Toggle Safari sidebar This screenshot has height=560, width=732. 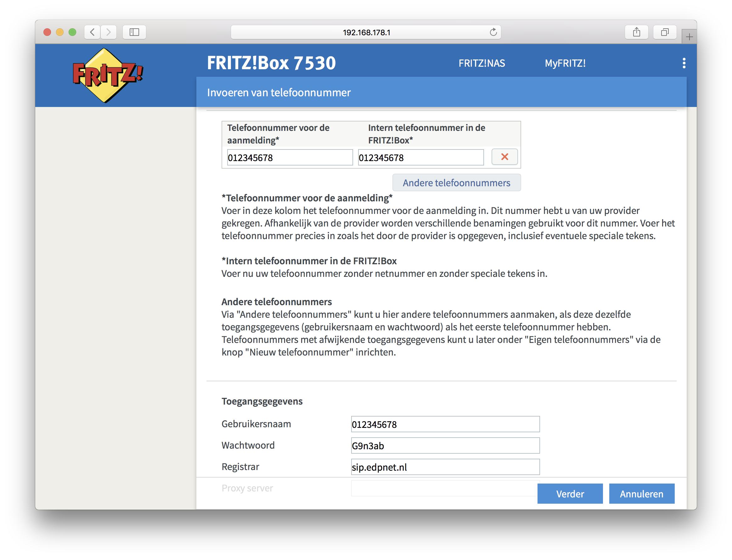click(134, 32)
